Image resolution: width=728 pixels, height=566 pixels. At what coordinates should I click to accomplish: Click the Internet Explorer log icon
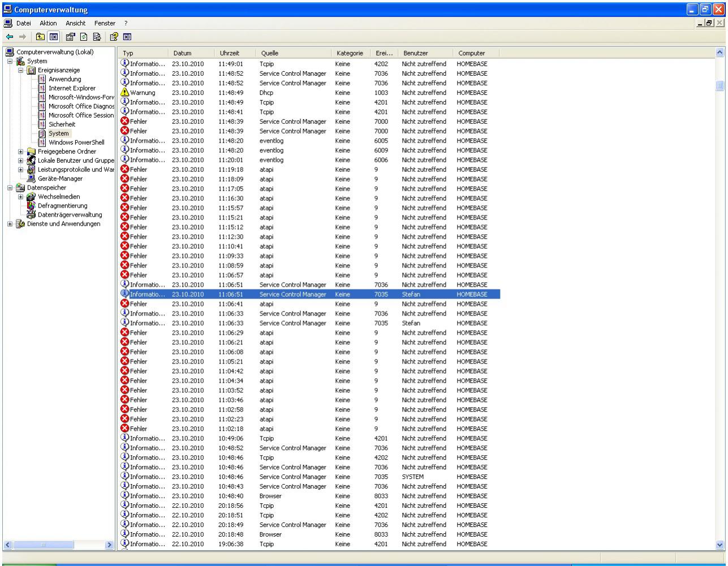point(41,88)
